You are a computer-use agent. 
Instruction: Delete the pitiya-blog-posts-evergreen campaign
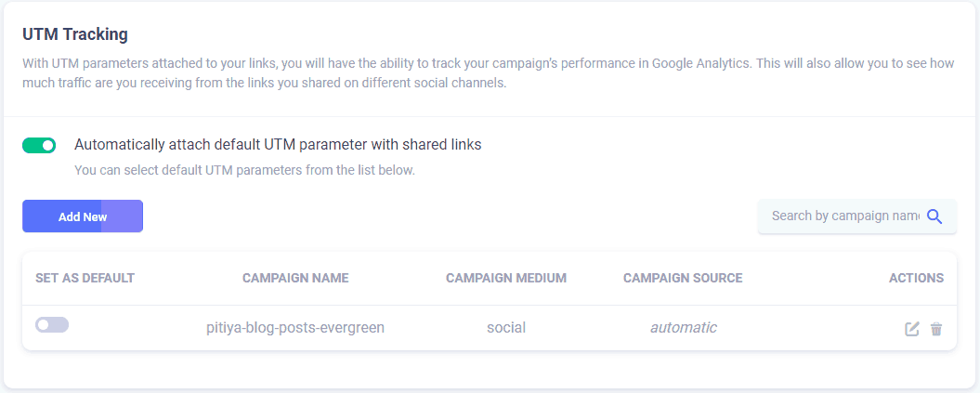pos(936,329)
